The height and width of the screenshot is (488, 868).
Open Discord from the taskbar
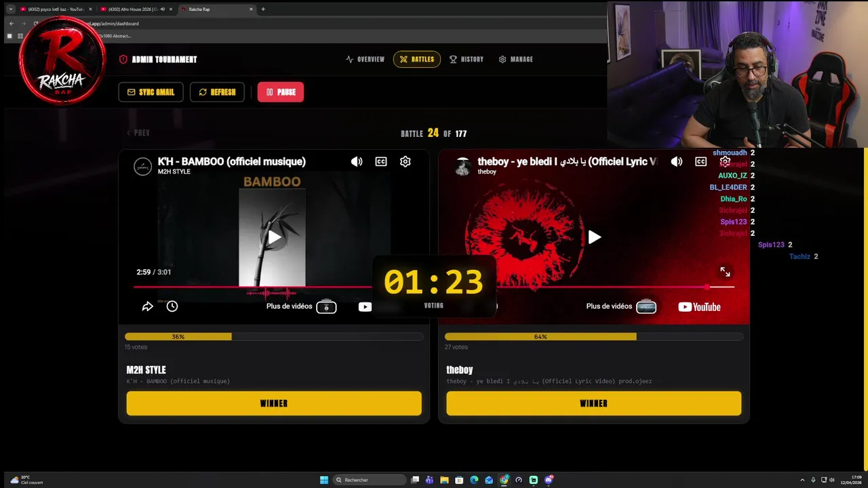(x=549, y=480)
